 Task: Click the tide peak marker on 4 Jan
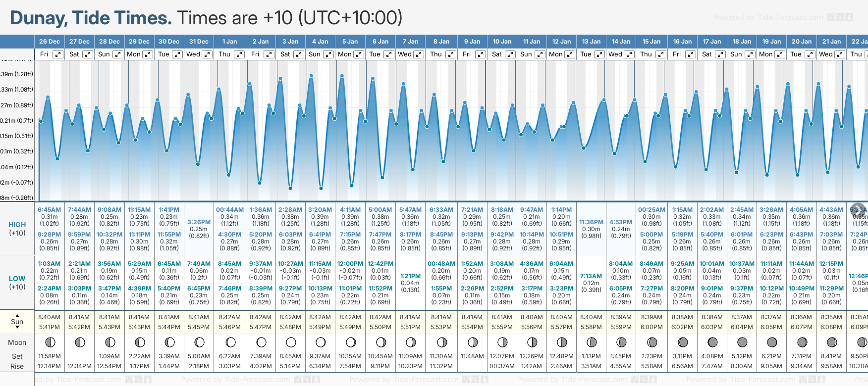311,76
